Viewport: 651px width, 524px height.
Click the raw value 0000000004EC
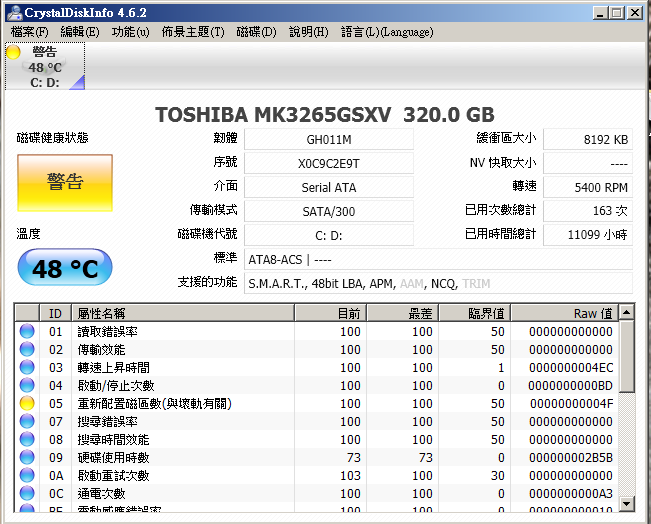point(571,367)
